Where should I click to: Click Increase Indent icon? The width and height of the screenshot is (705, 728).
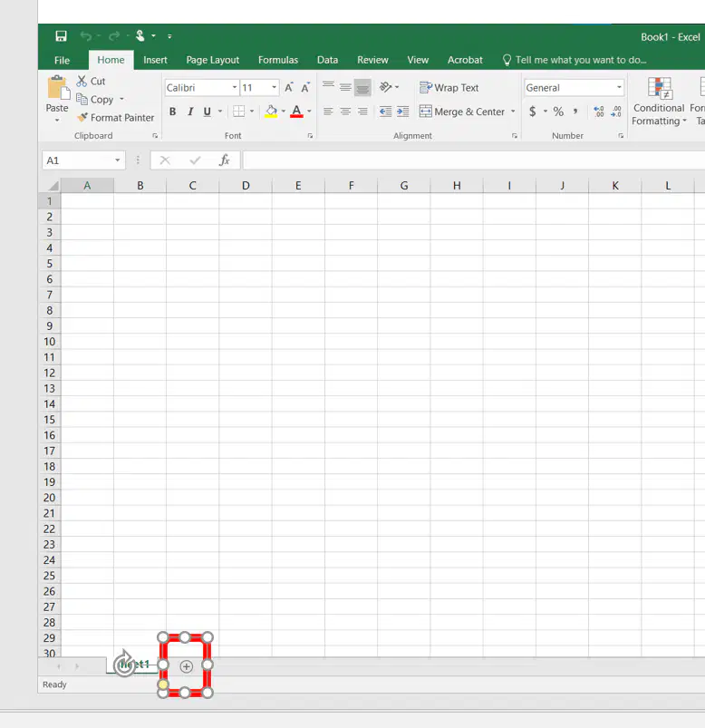(x=403, y=112)
